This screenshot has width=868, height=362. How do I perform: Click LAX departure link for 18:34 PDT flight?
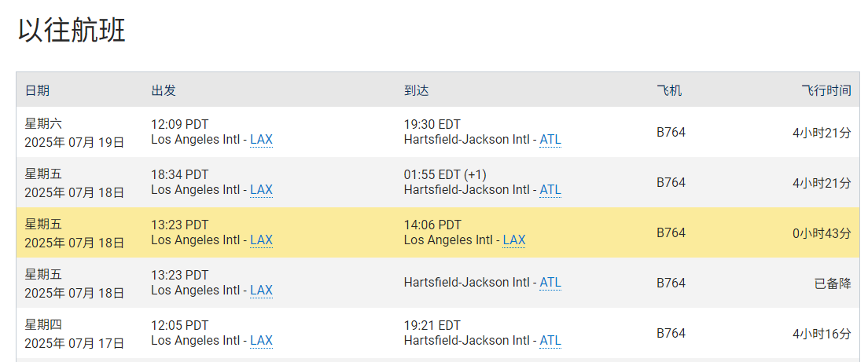point(261,190)
